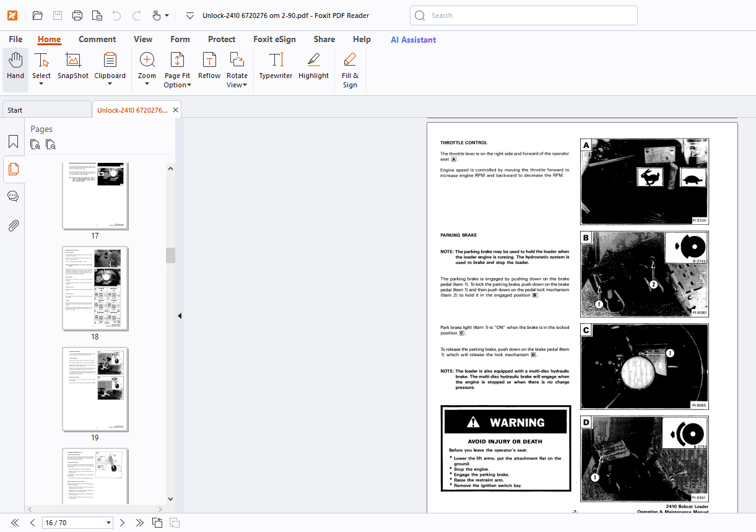
Task: Open the Attachments side panel
Action: (x=13, y=225)
